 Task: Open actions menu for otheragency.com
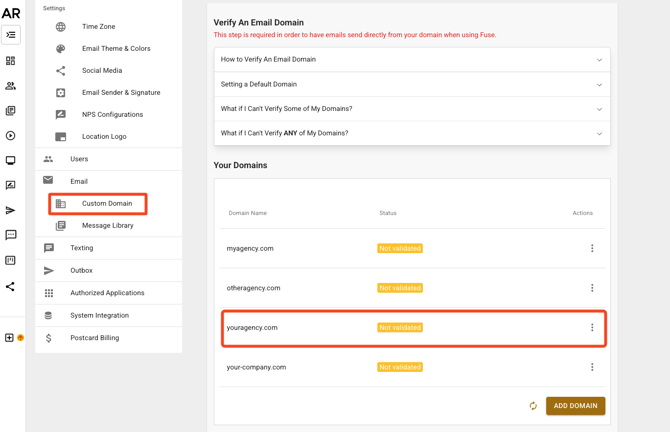click(x=592, y=288)
